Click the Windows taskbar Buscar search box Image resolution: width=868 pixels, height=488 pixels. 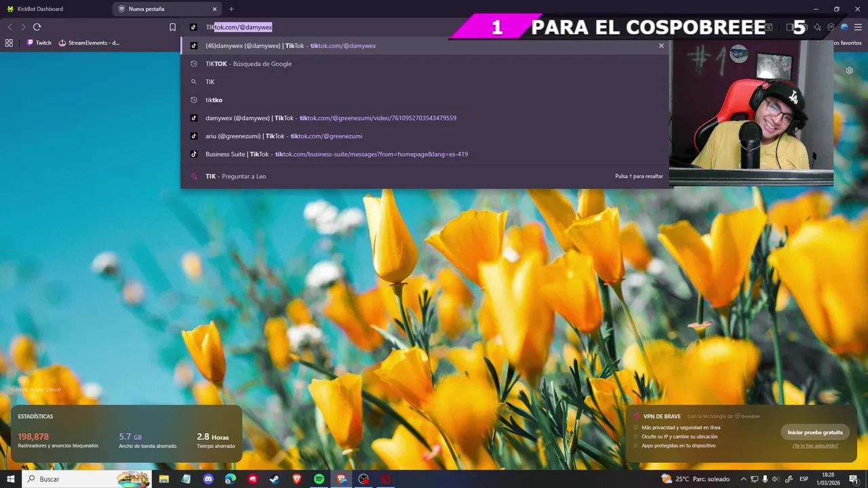pyautogui.click(x=87, y=479)
